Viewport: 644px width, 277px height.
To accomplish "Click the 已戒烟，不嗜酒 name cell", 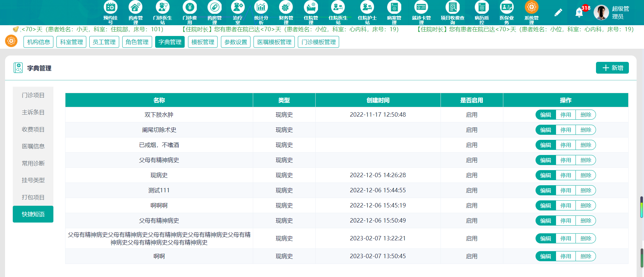I will click(159, 145).
